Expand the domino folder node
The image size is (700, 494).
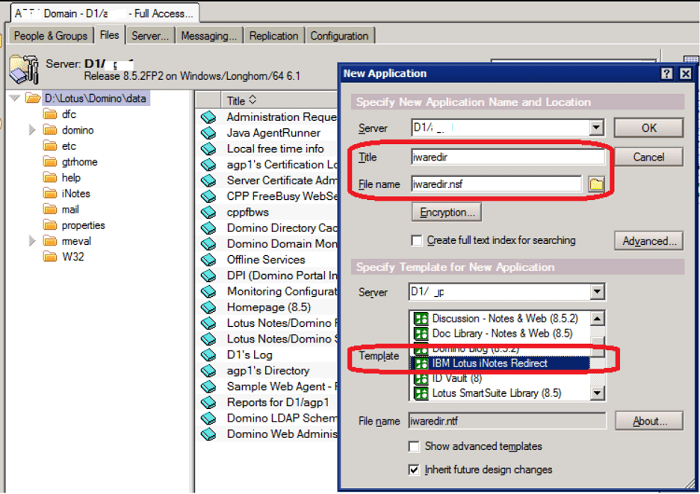[32, 130]
